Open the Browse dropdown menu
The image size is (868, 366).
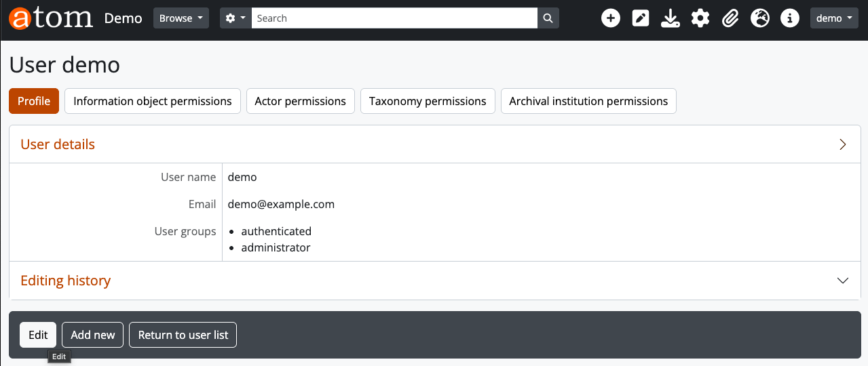181,18
